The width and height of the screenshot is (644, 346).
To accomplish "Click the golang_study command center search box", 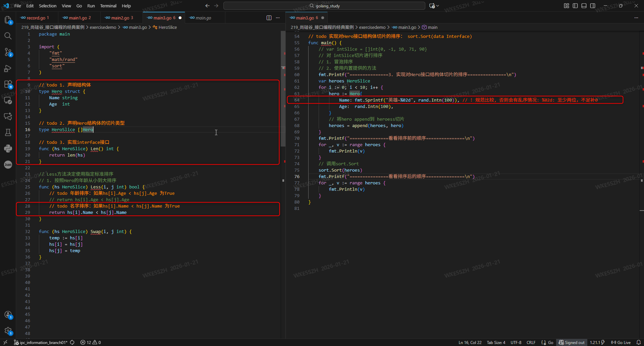I will coord(324,6).
